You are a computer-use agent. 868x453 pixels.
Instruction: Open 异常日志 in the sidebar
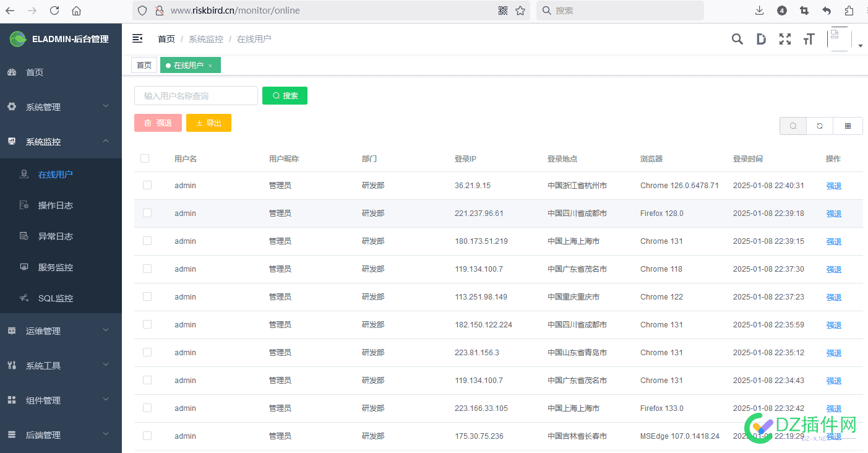(x=61, y=236)
